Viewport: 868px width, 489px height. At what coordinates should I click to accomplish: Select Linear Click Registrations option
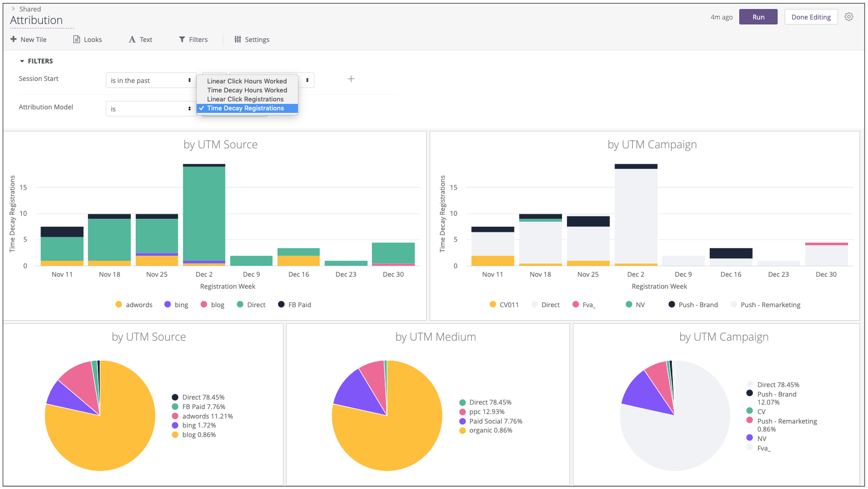point(247,99)
